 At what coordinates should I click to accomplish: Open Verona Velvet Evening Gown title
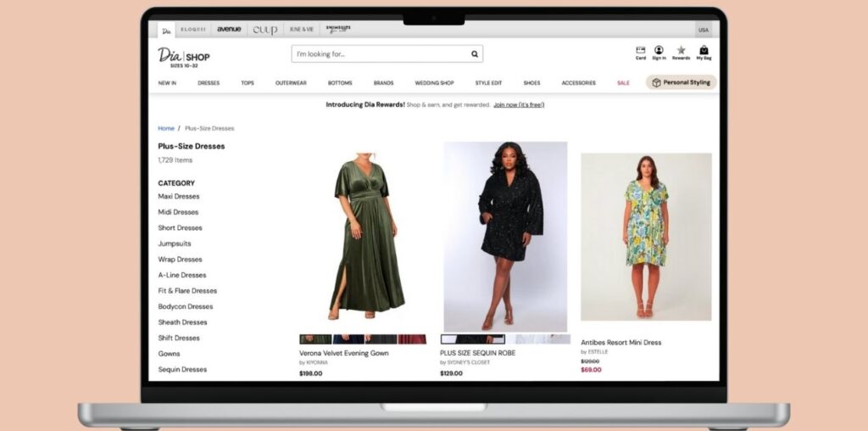[344, 354]
